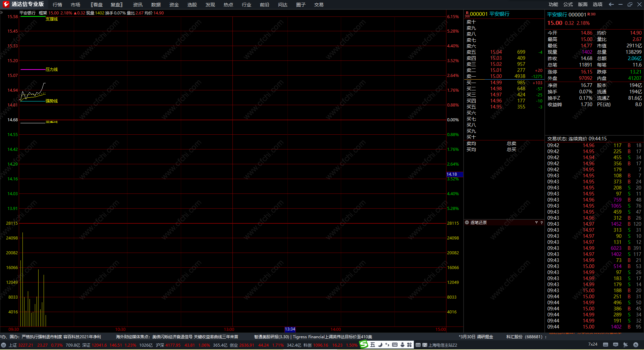The width and height of the screenshot is (644, 350).
Task: Select the 框架 label in chart header
Action: click(43, 13)
